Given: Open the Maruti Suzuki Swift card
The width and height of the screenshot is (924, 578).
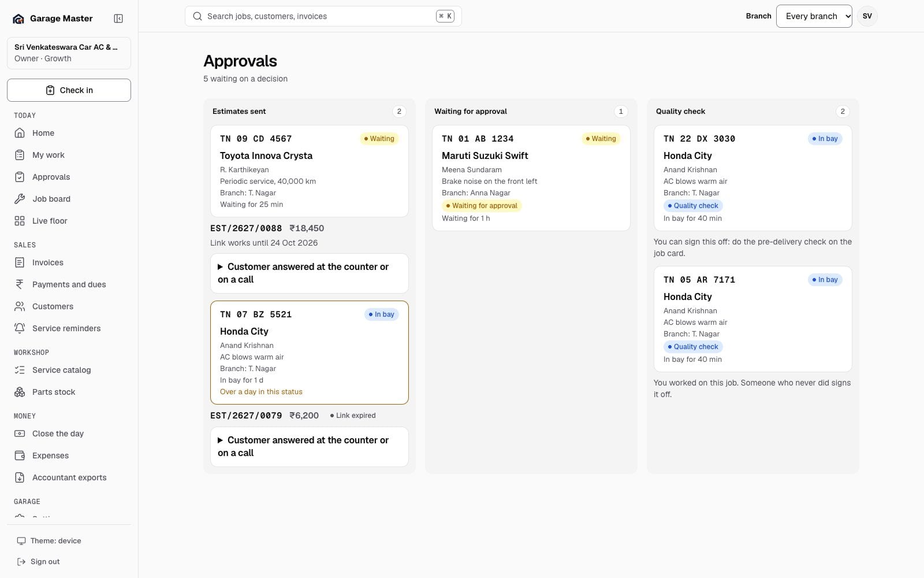Looking at the screenshot, I should (531, 178).
